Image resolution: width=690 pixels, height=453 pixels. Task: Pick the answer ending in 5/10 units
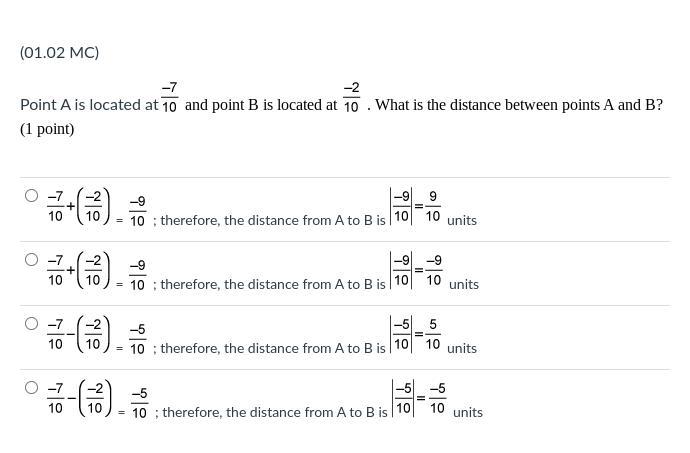tap(32, 324)
